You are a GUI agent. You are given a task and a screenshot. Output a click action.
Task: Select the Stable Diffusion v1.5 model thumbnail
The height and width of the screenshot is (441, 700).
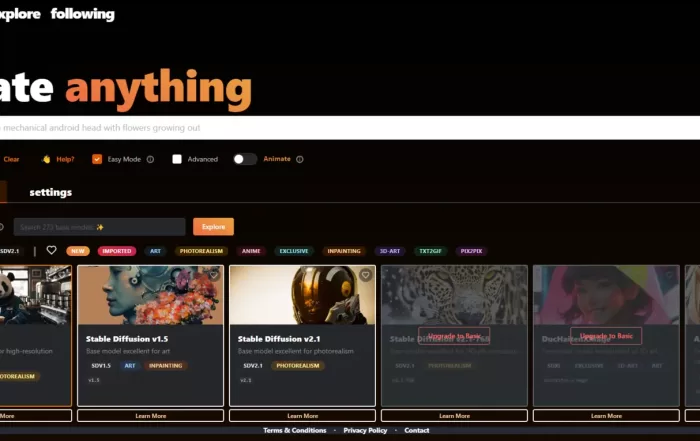point(150,295)
